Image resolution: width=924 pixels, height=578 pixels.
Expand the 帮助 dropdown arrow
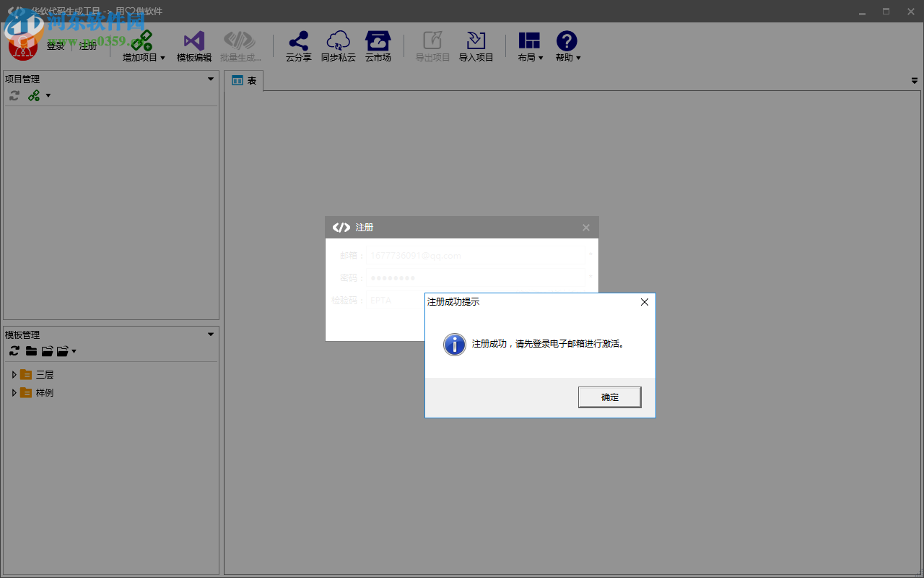[578, 58]
